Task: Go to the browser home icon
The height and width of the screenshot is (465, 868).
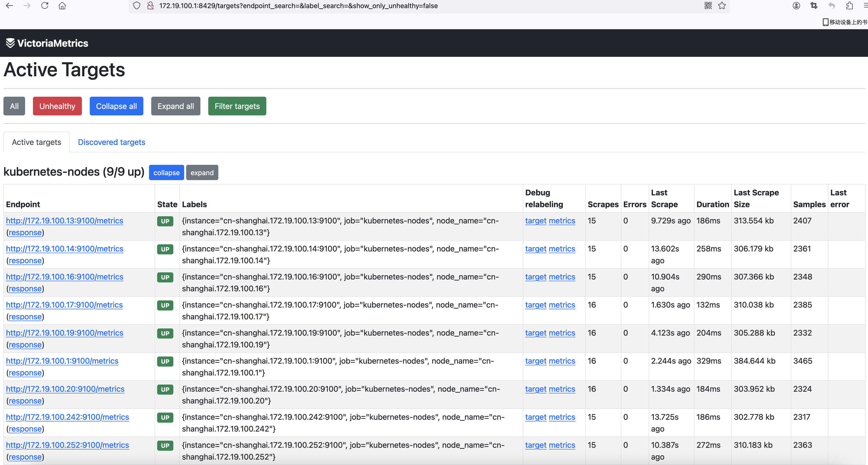Action: click(62, 6)
